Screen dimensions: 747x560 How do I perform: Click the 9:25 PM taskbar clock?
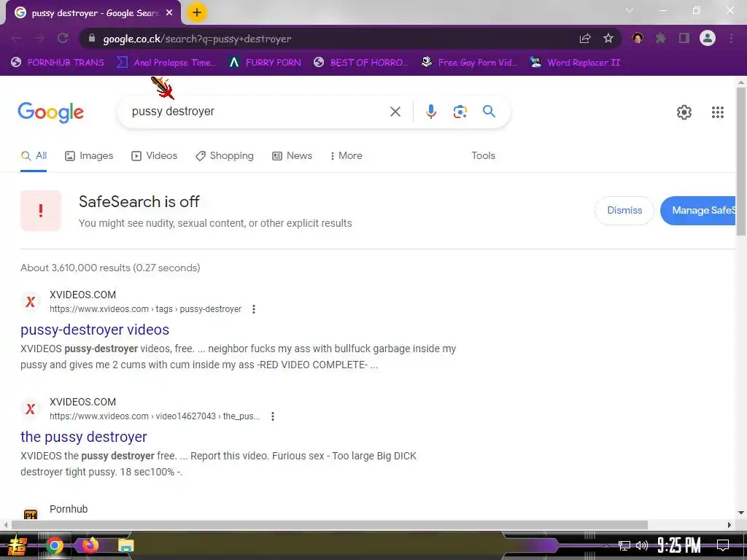point(679,545)
